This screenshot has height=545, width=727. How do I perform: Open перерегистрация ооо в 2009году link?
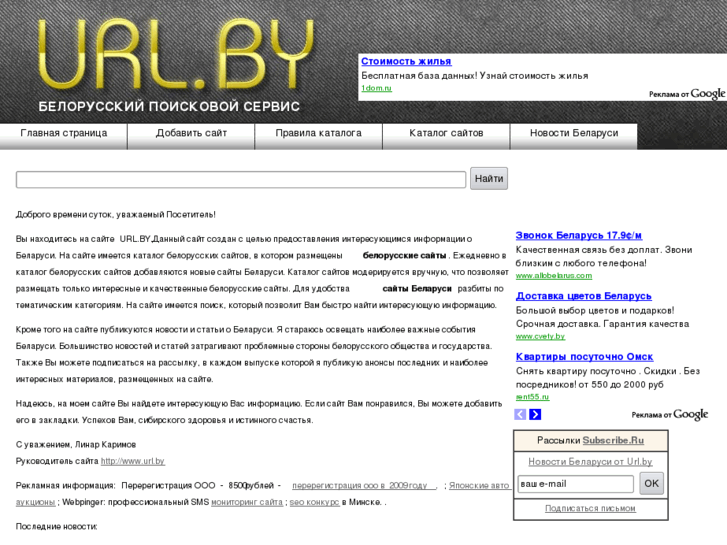click(364, 485)
